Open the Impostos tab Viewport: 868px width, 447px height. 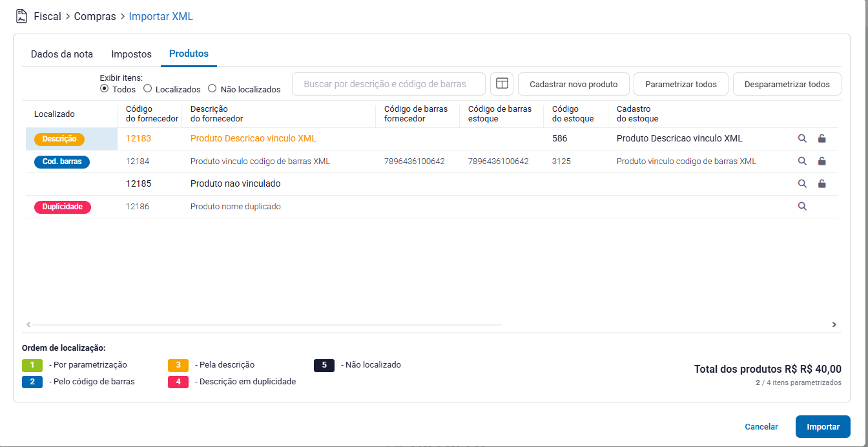[131, 54]
